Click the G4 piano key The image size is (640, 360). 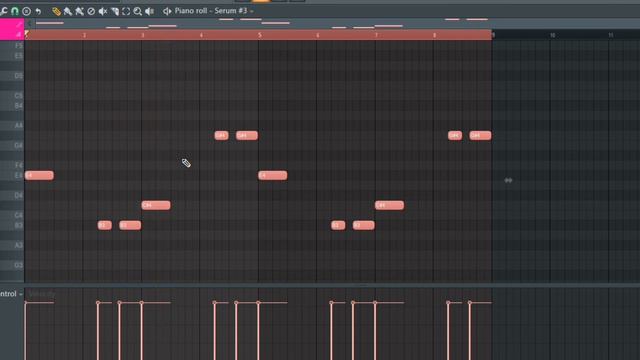click(12, 145)
